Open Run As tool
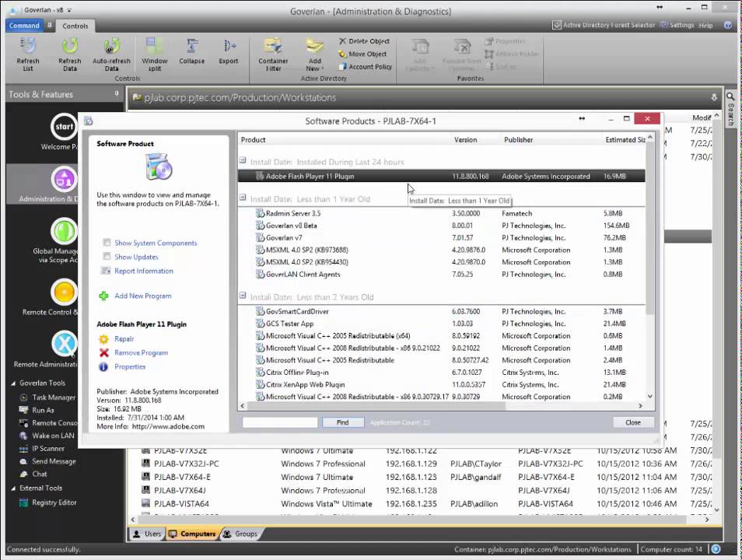742x560 pixels. point(37,410)
